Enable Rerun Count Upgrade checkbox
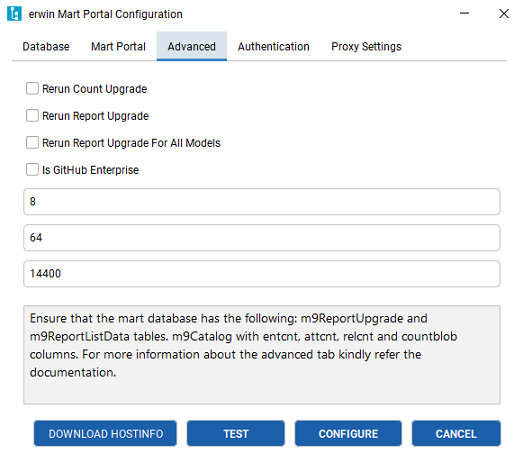The width and height of the screenshot is (523, 454). pyautogui.click(x=32, y=89)
